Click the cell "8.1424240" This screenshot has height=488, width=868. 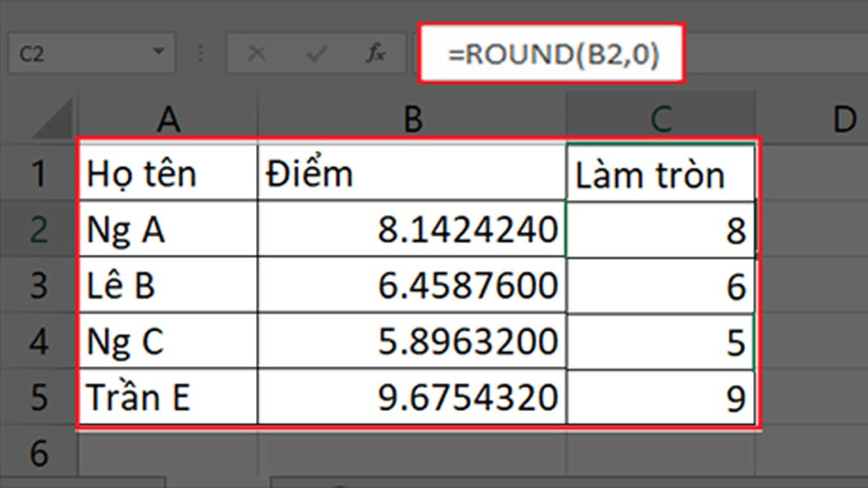412,229
